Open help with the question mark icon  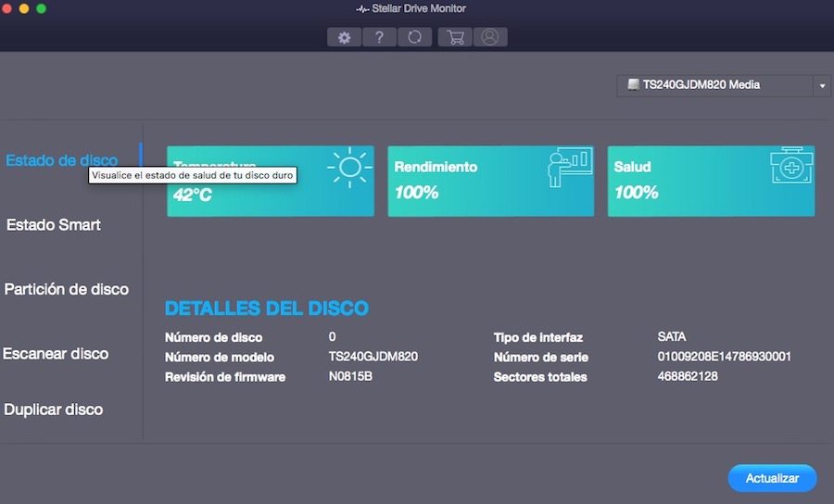[x=379, y=37]
